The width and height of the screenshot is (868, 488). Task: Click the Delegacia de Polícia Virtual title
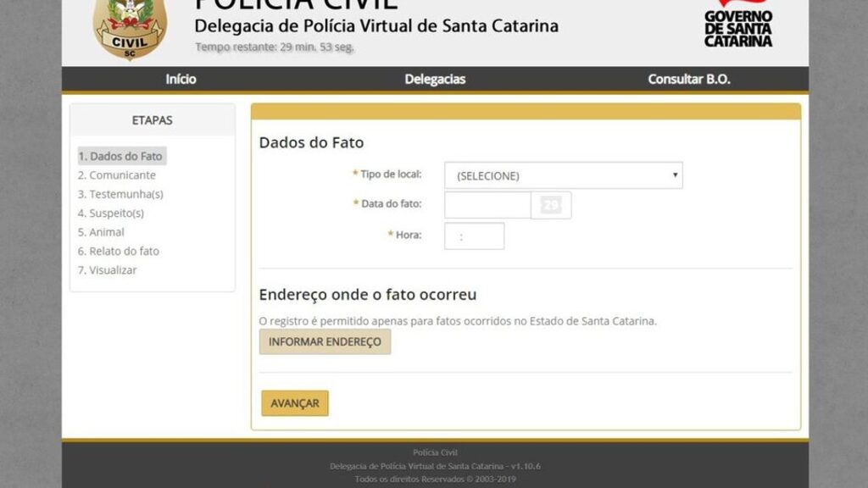(x=376, y=25)
